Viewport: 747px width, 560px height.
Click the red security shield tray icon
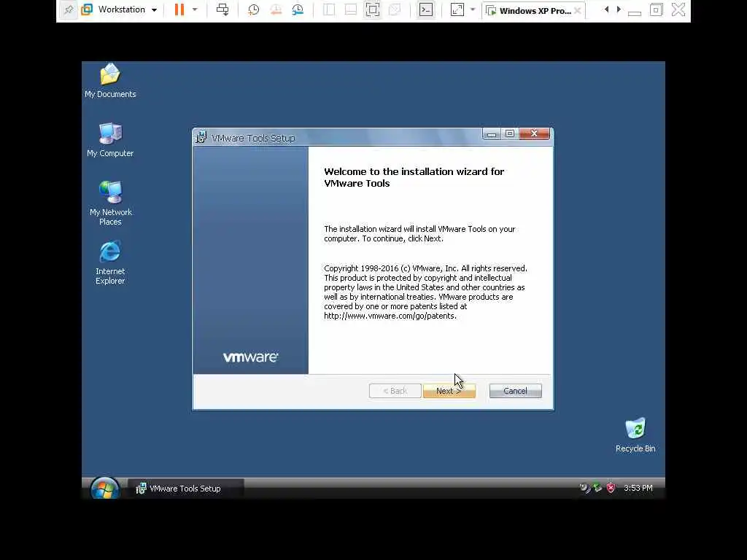(x=611, y=488)
